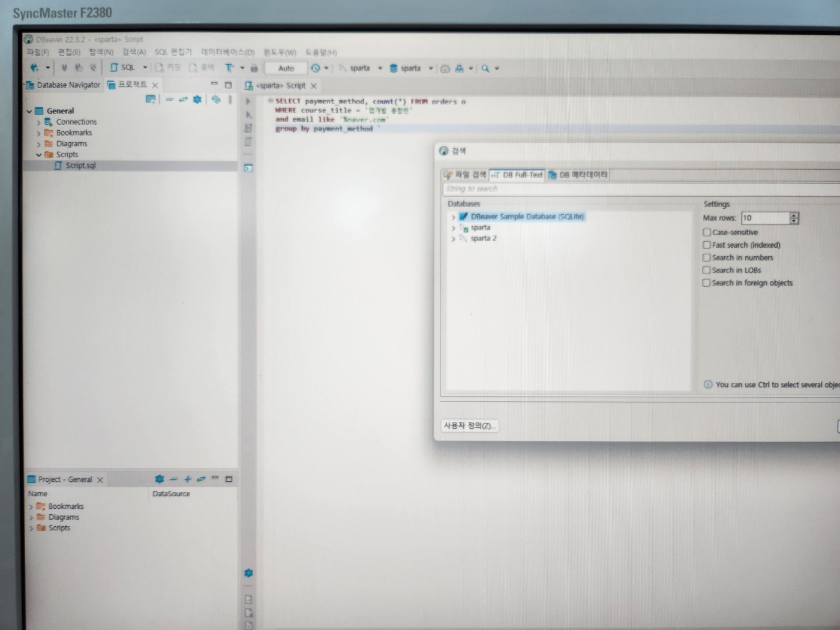Open the 편집(E) menu
840x630 pixels.
69,52
